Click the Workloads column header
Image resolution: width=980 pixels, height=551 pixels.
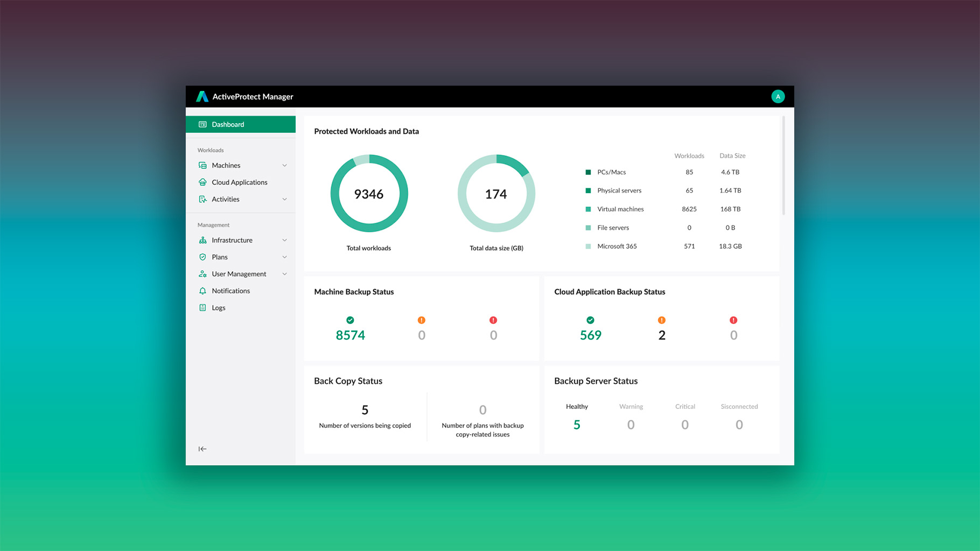(x=689, y=156)
